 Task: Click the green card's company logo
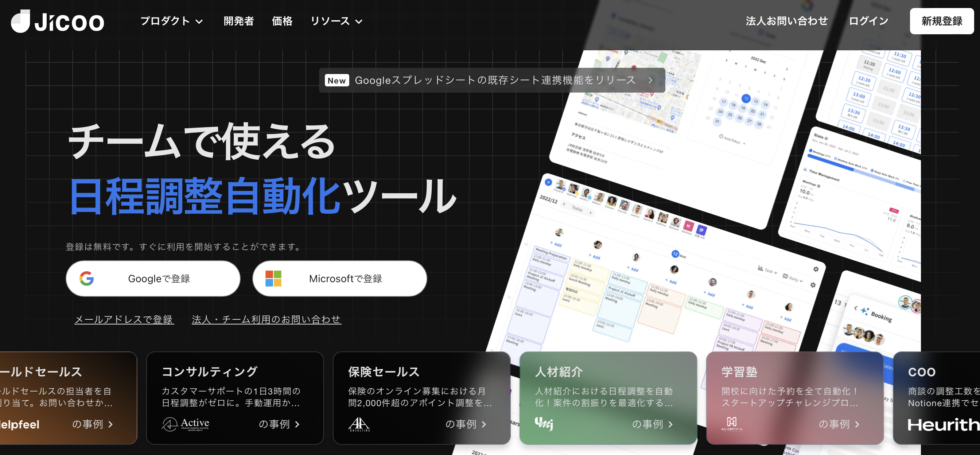tap(544, 423)
